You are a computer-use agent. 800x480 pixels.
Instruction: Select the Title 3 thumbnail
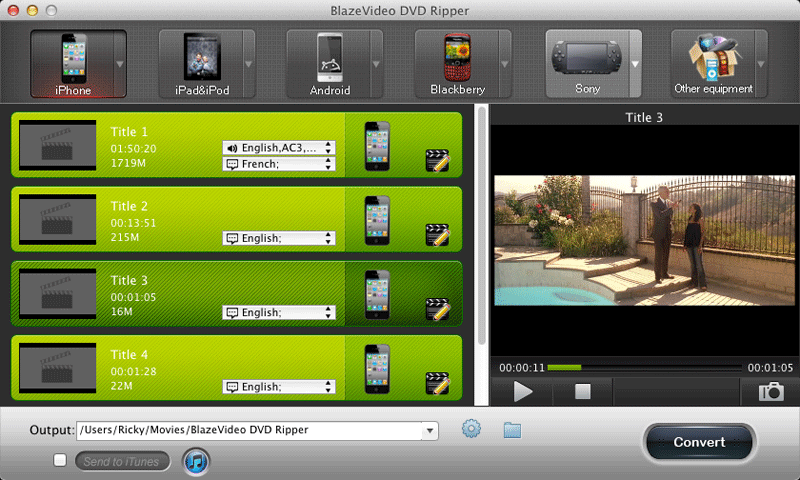[x=58, y=294]
